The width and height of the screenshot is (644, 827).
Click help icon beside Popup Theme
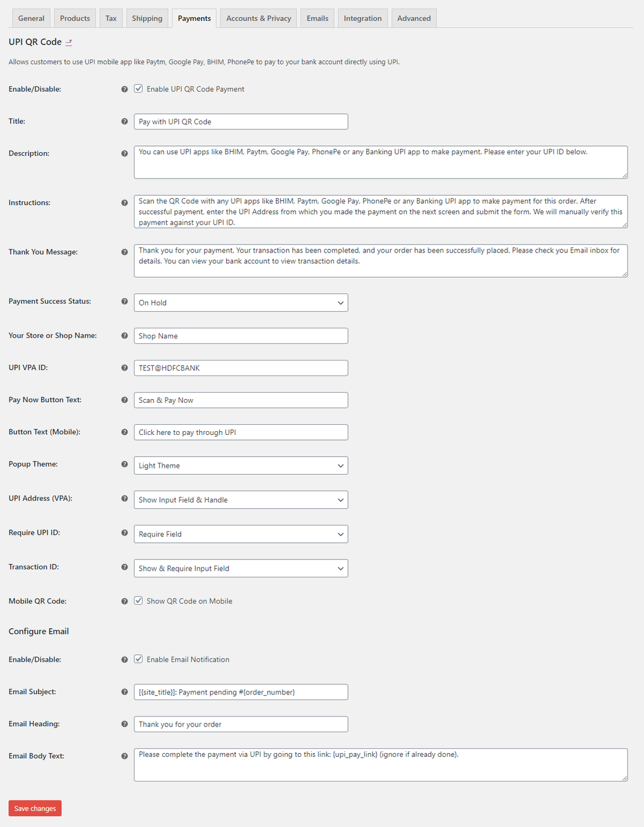point(124,464)
